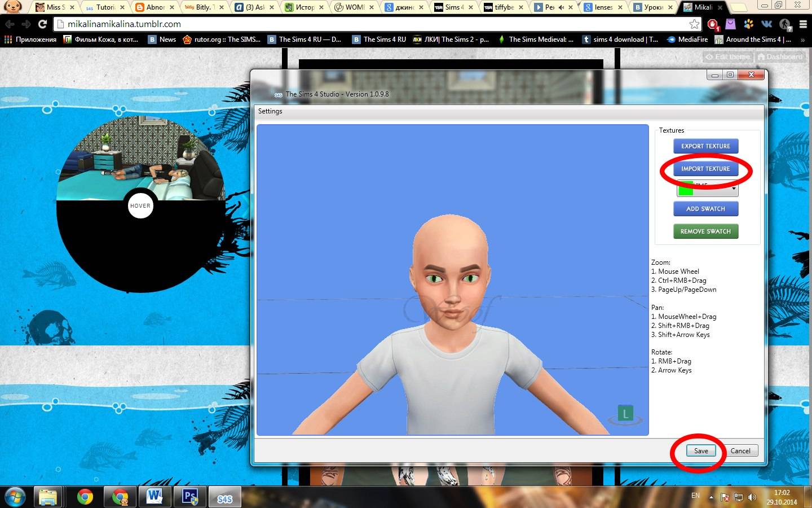Reload the page in Chrome
The height and width of the screenshot is (508, 812).
(x=42, y=24)
